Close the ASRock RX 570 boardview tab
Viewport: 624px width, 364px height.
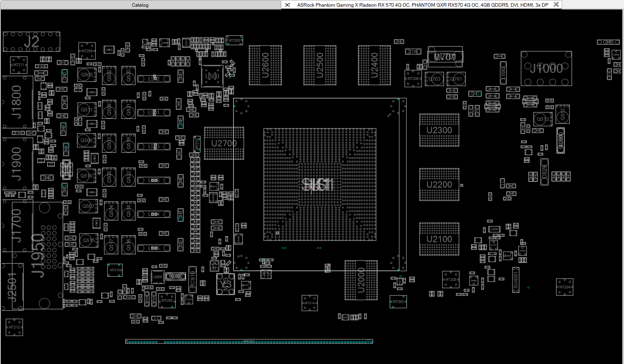(x=556, y=5)
